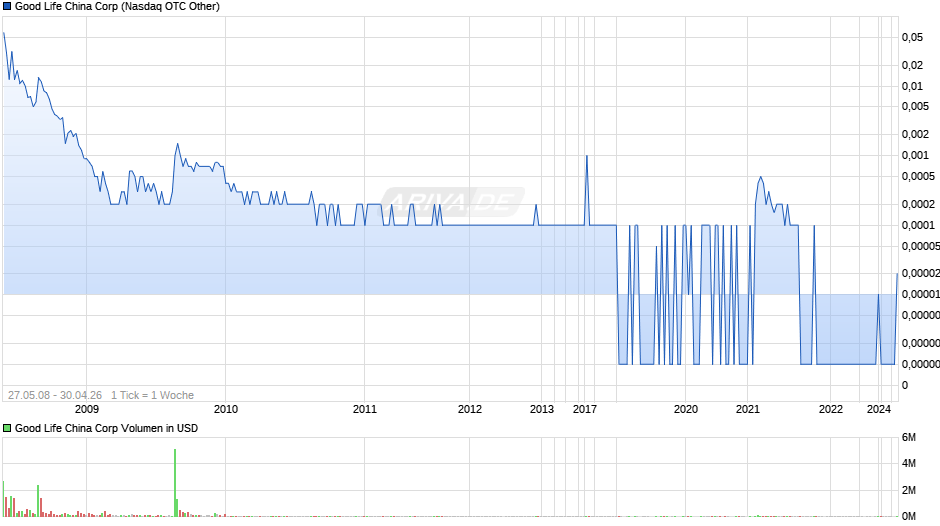Click the price spike peak near 2017

pyautogui.click(x=586, y=157)
